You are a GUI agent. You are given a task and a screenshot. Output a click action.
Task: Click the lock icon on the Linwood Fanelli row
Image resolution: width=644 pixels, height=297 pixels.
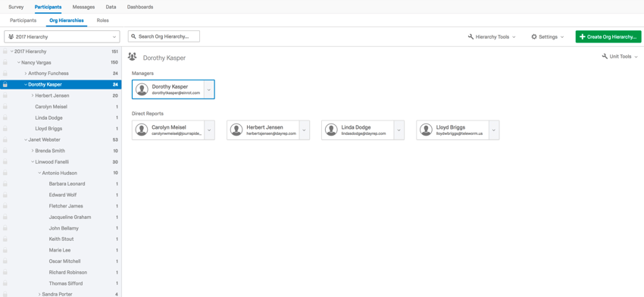point(5,162)
